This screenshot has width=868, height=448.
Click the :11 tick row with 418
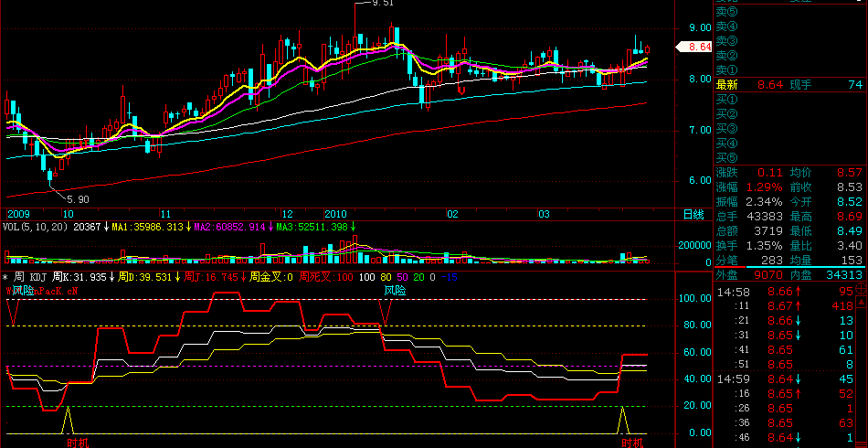tap(785, 305)
